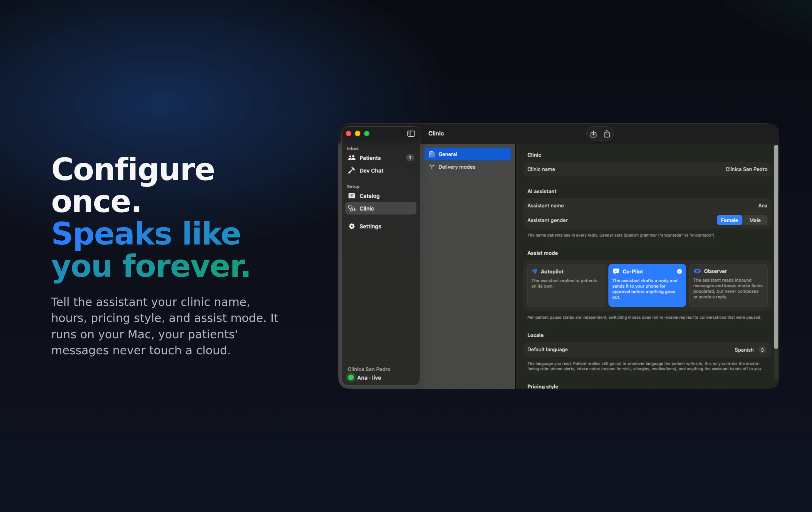This screenshot has height=512, width=812.
Task: Open Dev Chat hammer icon
Action: (351, 171)
